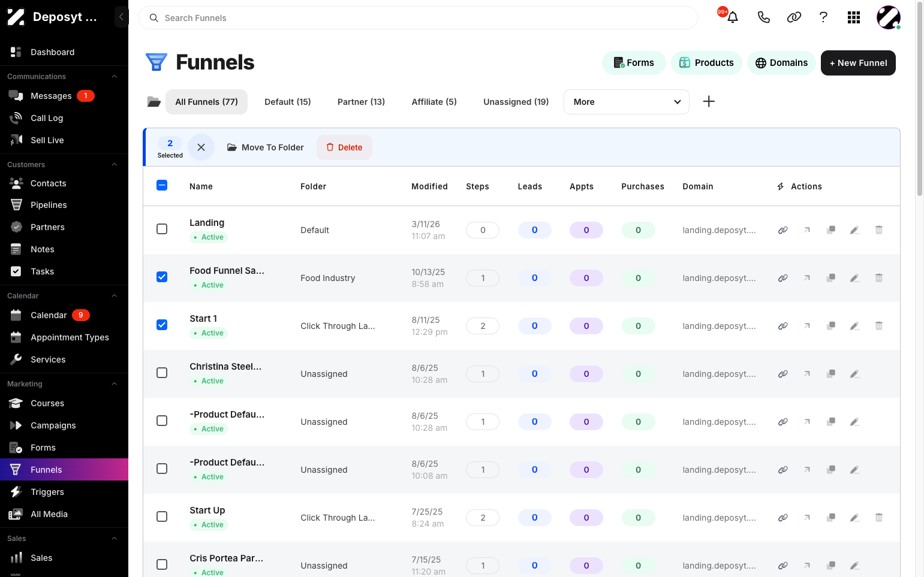Focus the Search Funnels field

(x=418, y=18)
